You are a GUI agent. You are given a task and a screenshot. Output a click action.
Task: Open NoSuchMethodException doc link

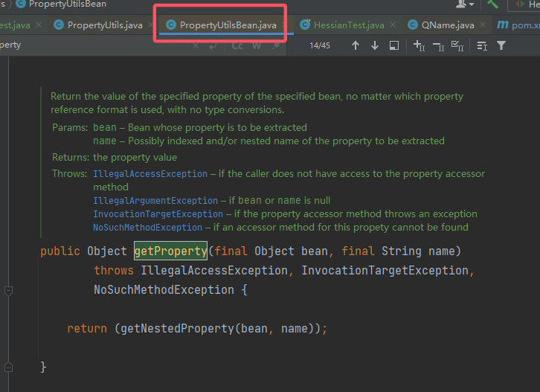[147, 228]
